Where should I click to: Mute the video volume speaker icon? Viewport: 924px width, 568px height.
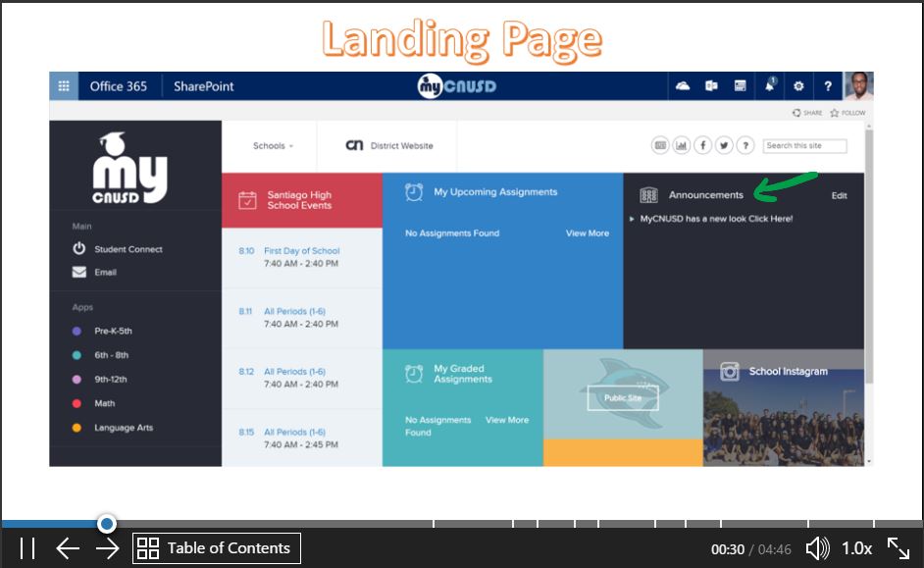tap(817, 548)
